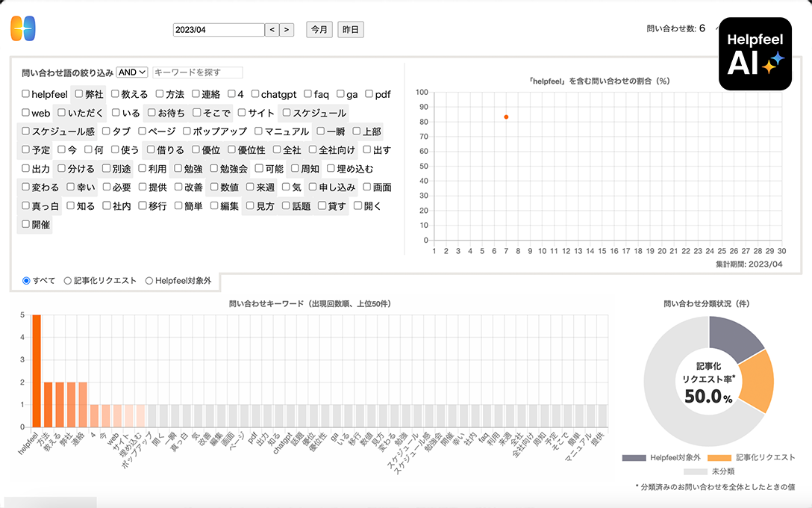The height and width of the screenshot is (508, 812).
Task: Check the web keyword checkbox
Action: pos(25,113)
